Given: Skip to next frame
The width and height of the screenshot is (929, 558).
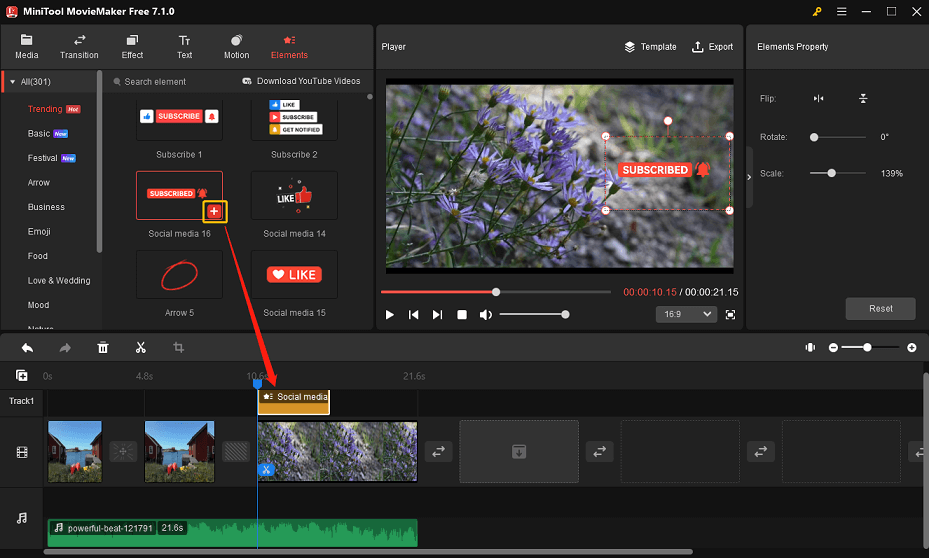Looking at the screenshot, I should (437, 315).
